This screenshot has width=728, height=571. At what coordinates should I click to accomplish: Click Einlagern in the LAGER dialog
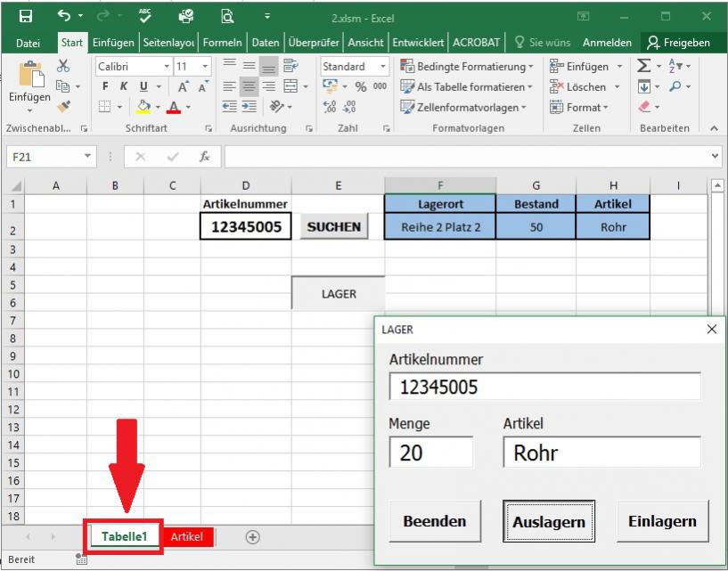tap(663, 521)
